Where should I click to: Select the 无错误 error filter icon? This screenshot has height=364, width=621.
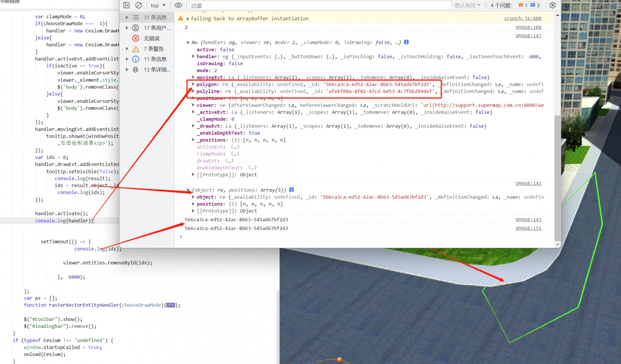click(136, 38)
